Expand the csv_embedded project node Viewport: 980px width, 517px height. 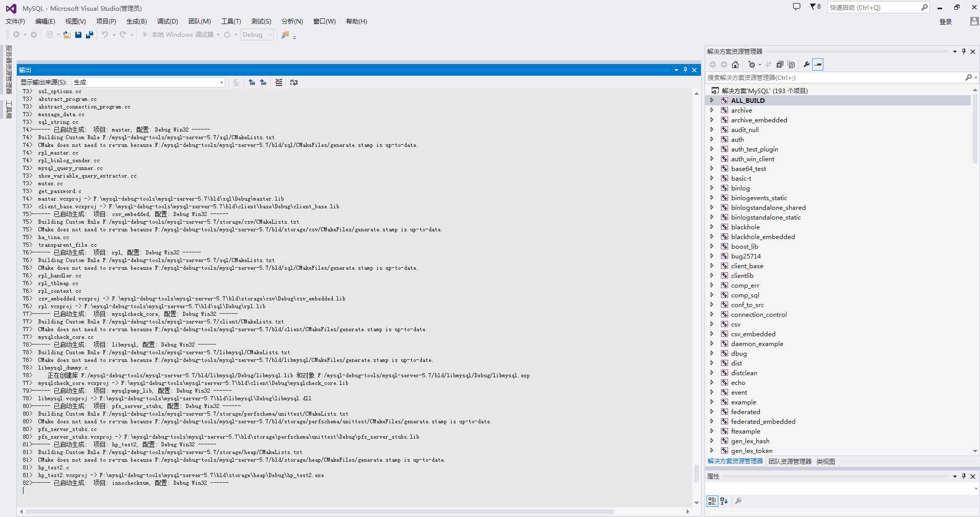pos(712,334)
